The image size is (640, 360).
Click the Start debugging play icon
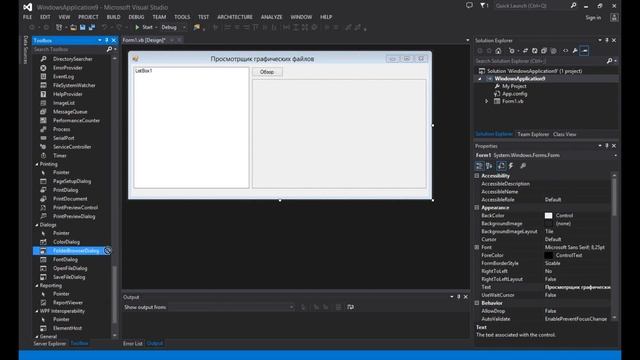pos(137,27)
